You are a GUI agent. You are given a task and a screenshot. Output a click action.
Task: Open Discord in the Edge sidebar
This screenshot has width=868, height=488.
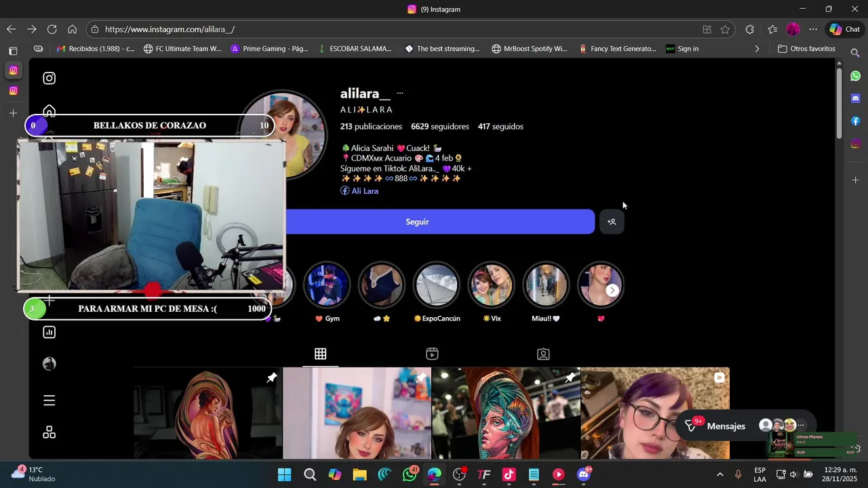pos(856,98)
